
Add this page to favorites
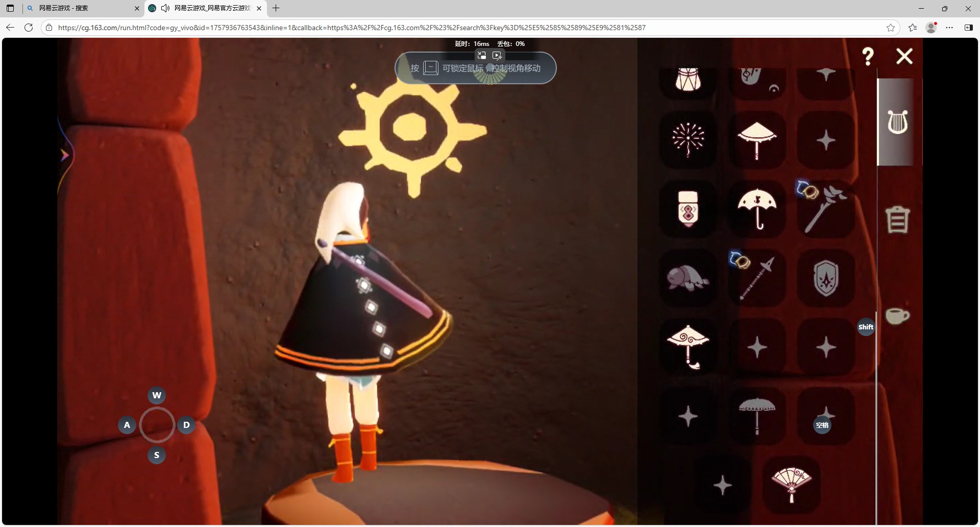tap(891, 28)
